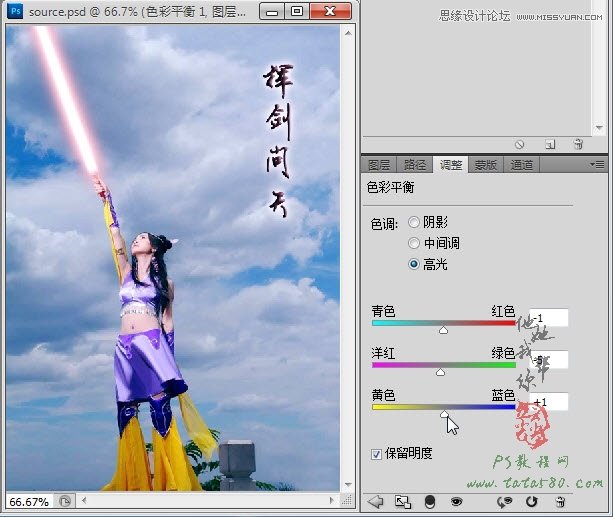The image size is (613, 517).
Task: Click the document window resize grip corner
Action: (347, 500)
